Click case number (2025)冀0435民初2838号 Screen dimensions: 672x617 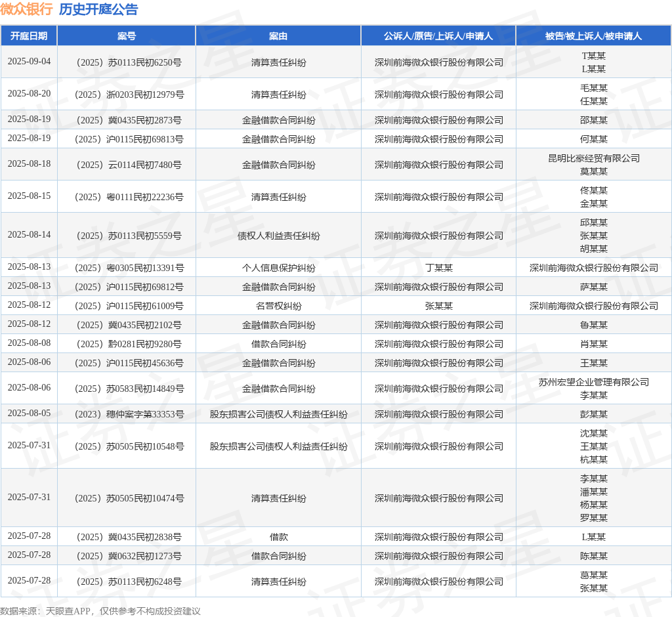129,537
